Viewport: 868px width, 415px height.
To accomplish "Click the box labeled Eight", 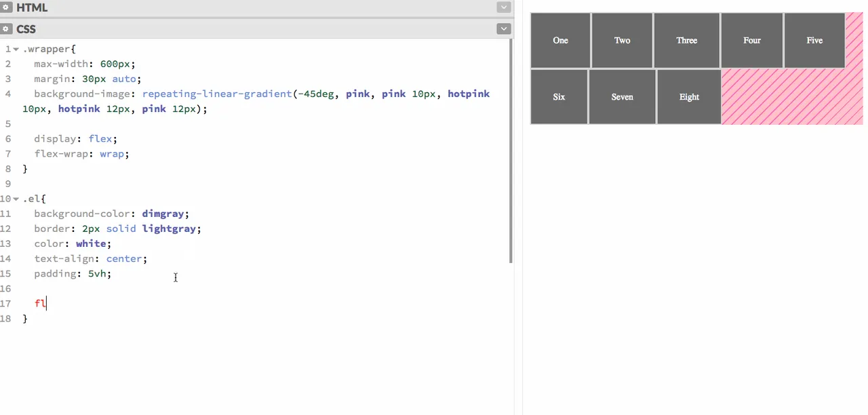I will point(689,97).
